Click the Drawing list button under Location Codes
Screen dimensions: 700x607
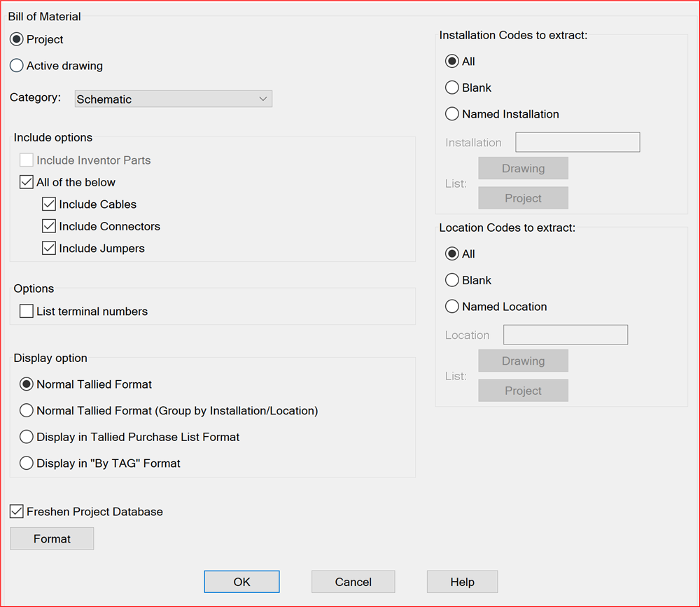[x=523, y=361]
